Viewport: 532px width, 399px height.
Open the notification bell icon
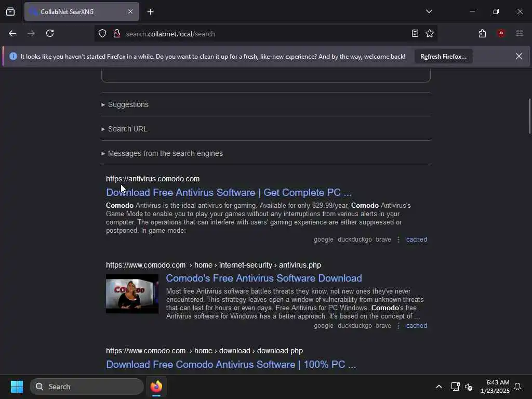click(517, 387)
